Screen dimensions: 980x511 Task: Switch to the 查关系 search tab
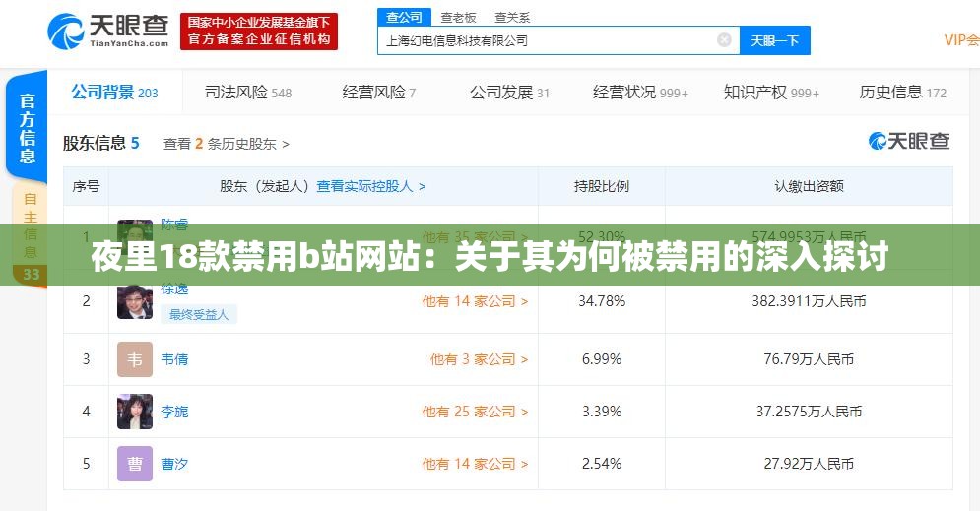pyautogui.click(x=512, y=18)
